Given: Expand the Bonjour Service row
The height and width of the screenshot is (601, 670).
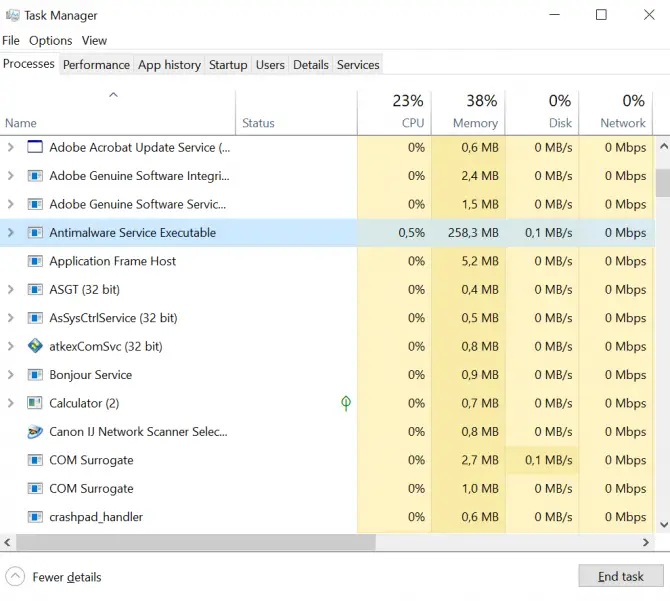Looking at the screenshot, I should [x=11, y=375].
